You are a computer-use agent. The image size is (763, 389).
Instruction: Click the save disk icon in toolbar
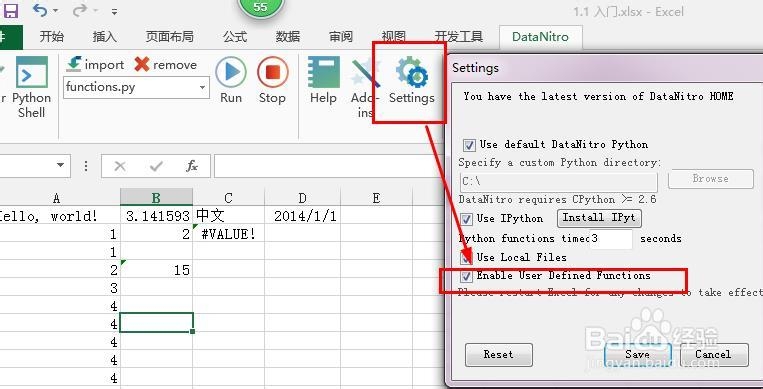(x=10, y=10)
